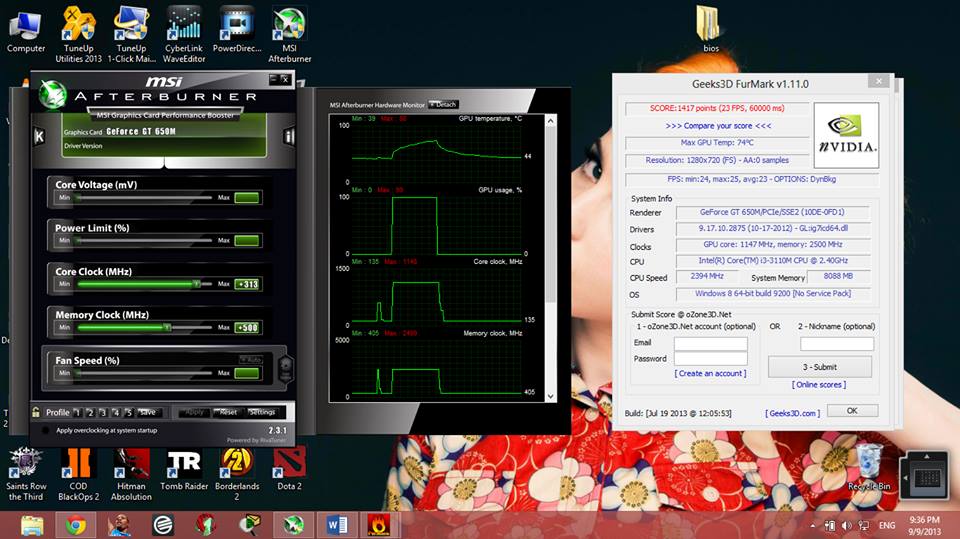Adjust the Core Voltage slider
The image size is (960, 539).
(144, 198)
